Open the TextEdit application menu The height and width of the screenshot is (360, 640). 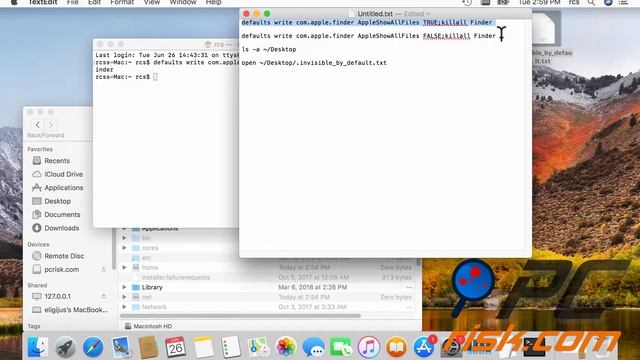[43, 2]
